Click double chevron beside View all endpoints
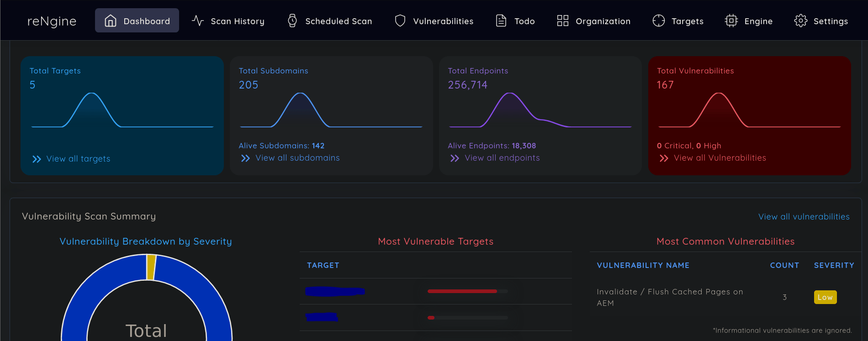The width and height of the screenshot is (868, 341). (x=455, y=158)
